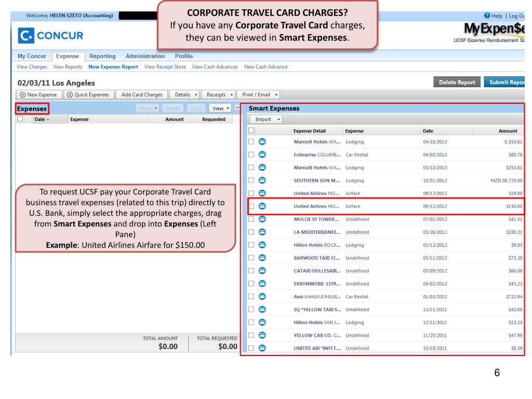Click the Amount column header in Smart Expenses
This screenshot has width=532, height=399.
pyautogui.click(x=508, y=131)
